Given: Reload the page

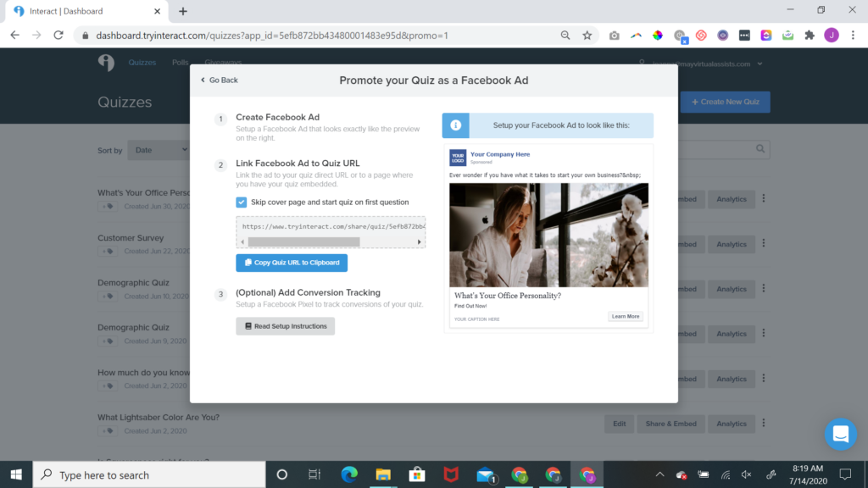Looking at the screenshot, I should (x=58, y=36).
